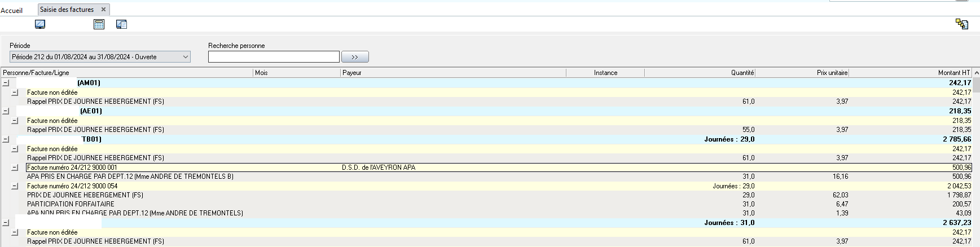Click the Payeur column header

452,73
